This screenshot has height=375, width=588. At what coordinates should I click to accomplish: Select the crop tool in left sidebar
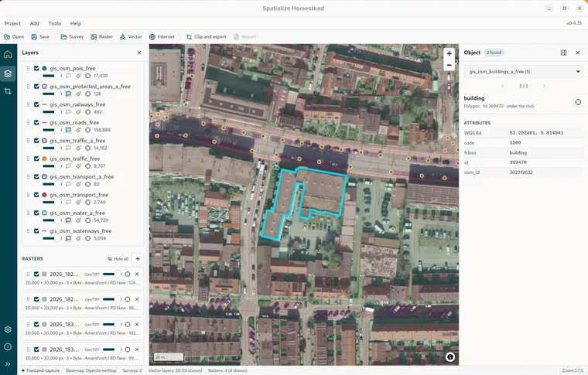[x=8, y=91]
